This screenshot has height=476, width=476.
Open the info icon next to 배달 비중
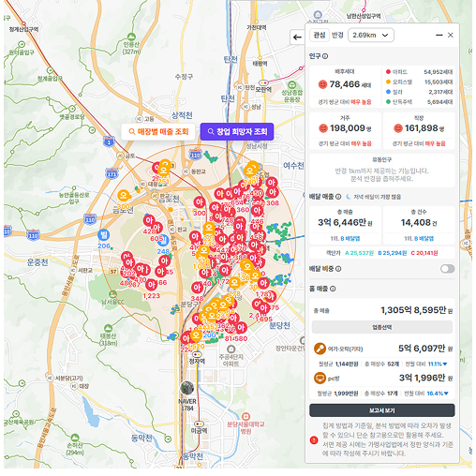tap(338, 269)
